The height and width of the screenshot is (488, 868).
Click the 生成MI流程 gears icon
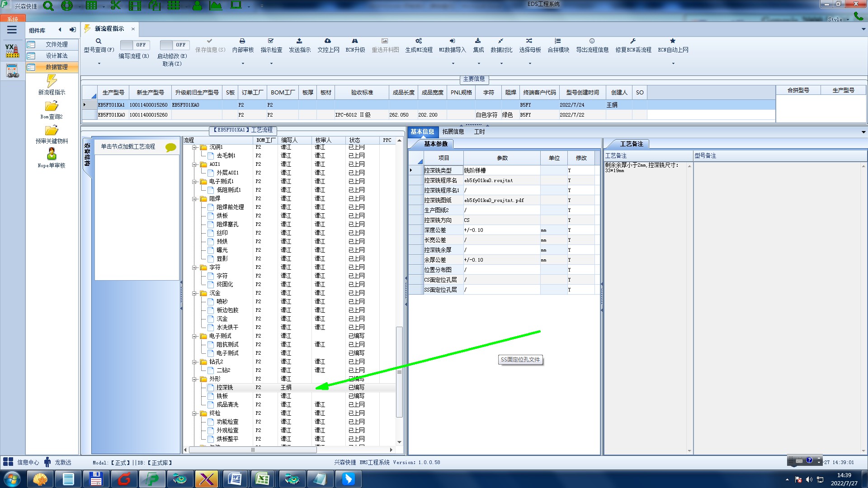click(x=419, y=41)
